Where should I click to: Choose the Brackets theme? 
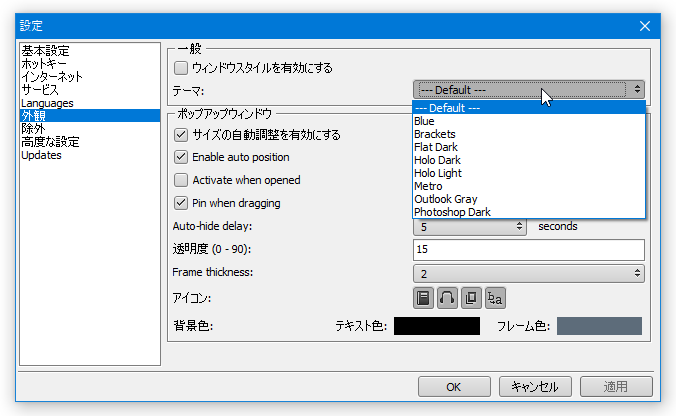529,134
